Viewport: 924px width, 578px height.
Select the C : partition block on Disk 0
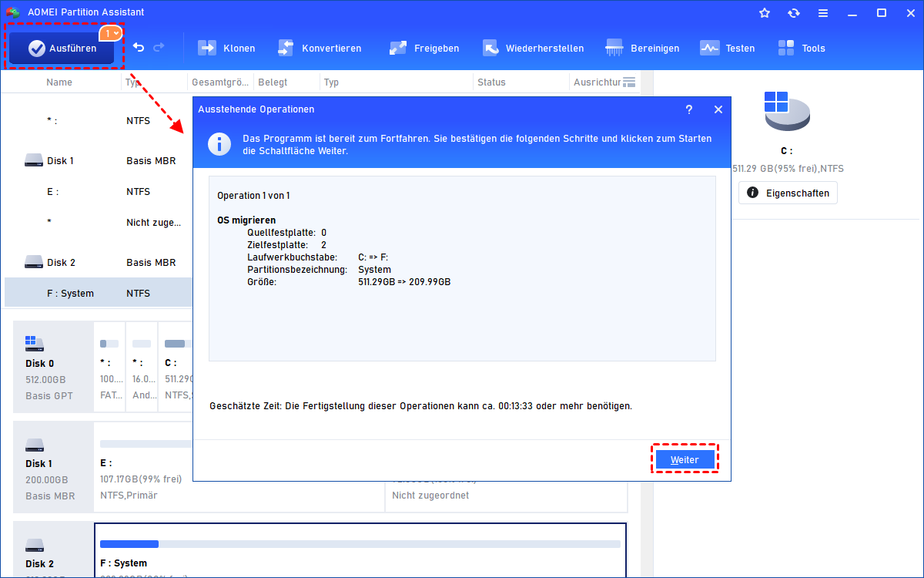[x=176, y=366]
